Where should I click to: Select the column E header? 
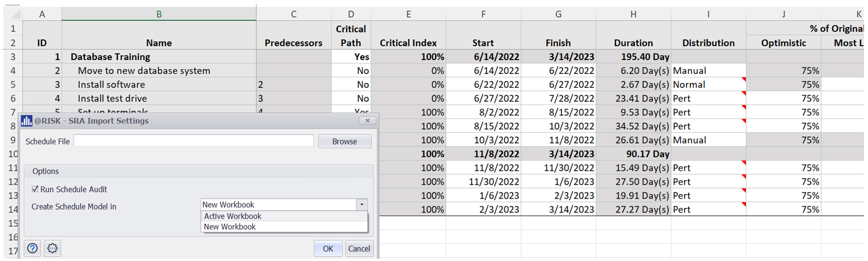tap(408, 14)
